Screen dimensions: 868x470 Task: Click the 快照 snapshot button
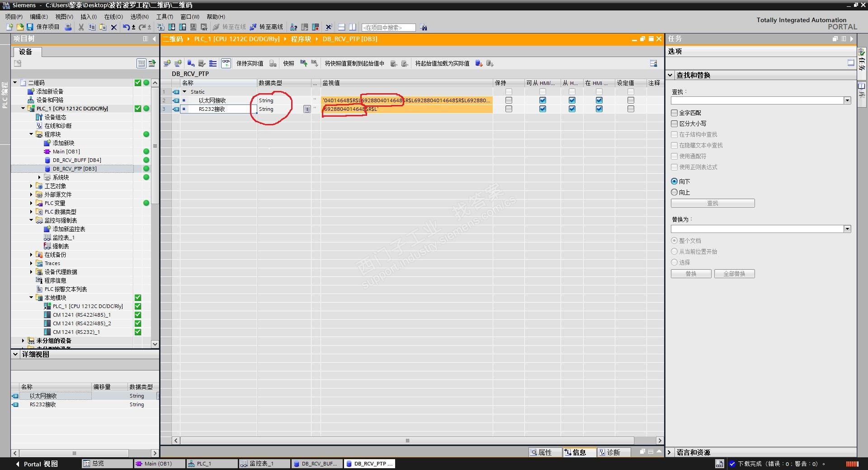coord(288,63)
